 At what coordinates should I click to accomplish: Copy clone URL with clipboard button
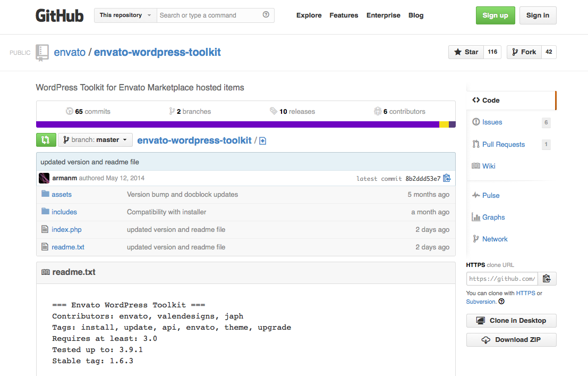point(547,279)
